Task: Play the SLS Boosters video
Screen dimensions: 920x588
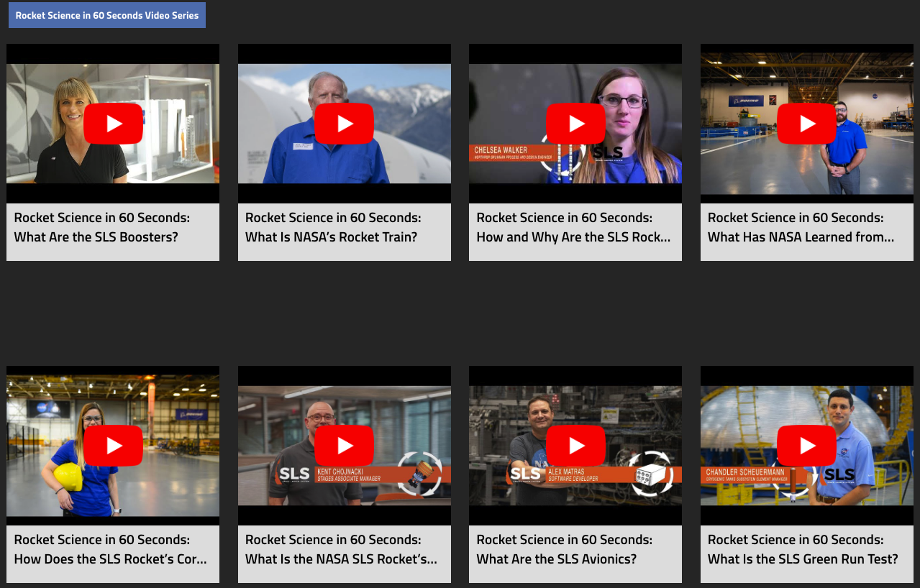Action: [113, 124]
